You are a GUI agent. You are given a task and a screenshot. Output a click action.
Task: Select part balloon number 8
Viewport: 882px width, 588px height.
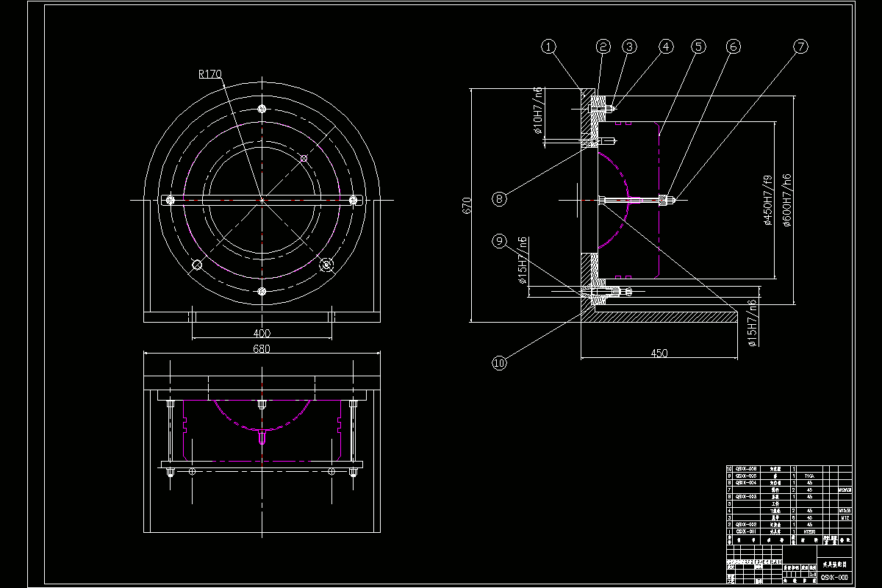click(x=499, y=198)
